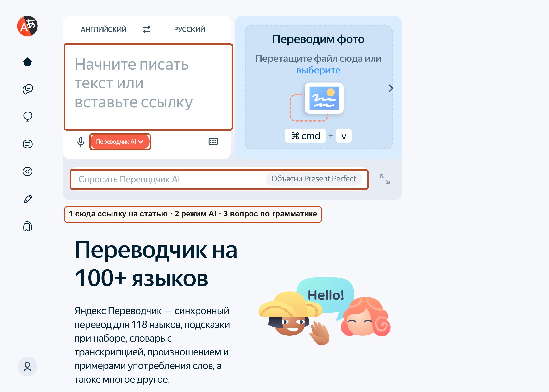This screenshot has height=392, width=549.
Task: Open the home icon in sidebar
Action: coord(27,62)
